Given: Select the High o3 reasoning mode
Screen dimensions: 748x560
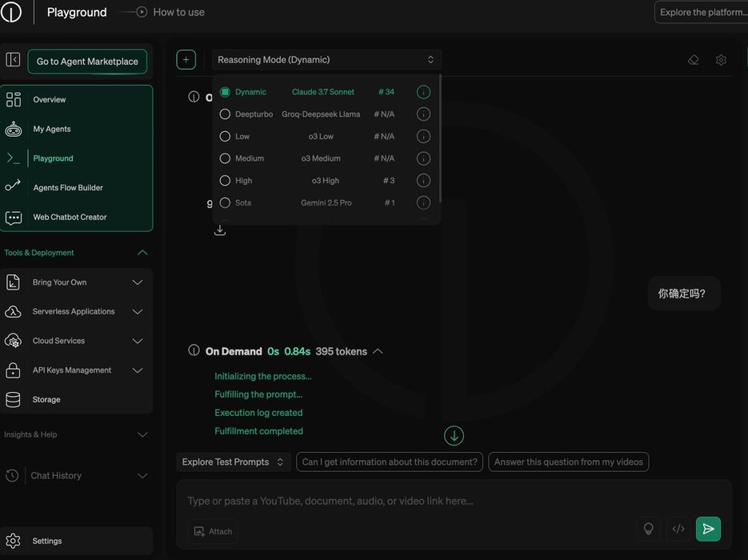Looking at the screenshot, I should [x=225, y=181].
